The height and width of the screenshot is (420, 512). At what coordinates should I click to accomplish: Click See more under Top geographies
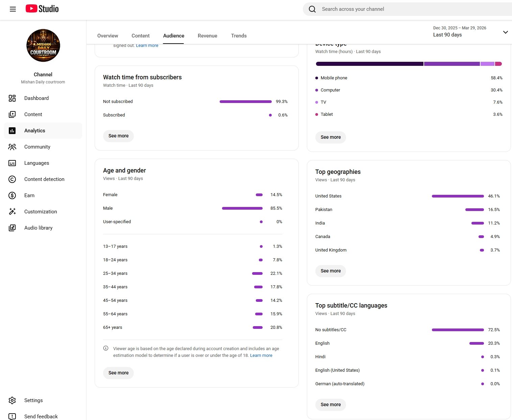[331, 271]
